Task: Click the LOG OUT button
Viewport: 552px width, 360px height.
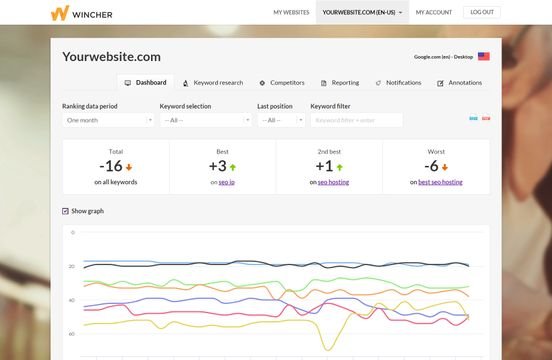Action: point(482,12)
